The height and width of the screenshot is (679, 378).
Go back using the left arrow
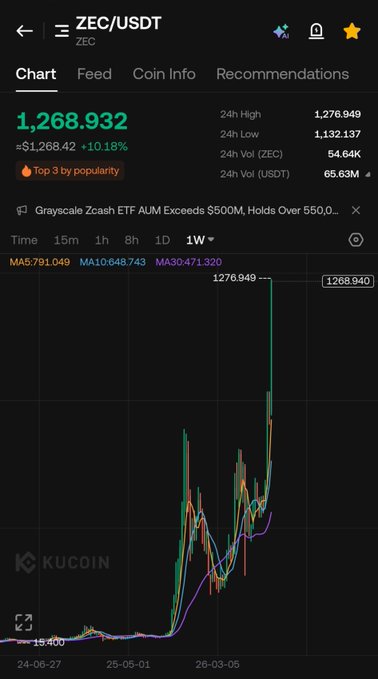25,31
